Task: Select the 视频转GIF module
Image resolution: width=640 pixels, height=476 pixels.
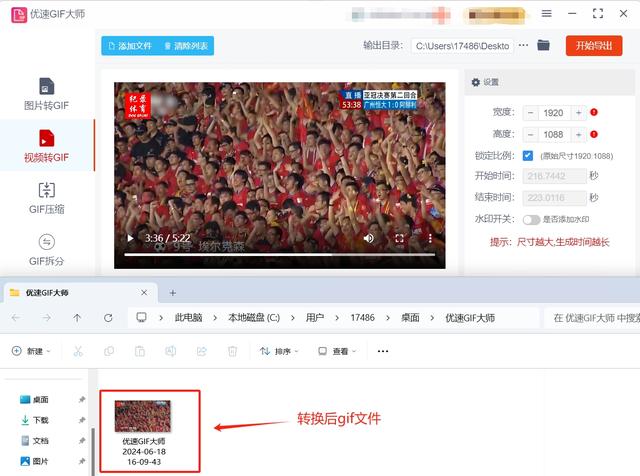Action: [46, 146]
